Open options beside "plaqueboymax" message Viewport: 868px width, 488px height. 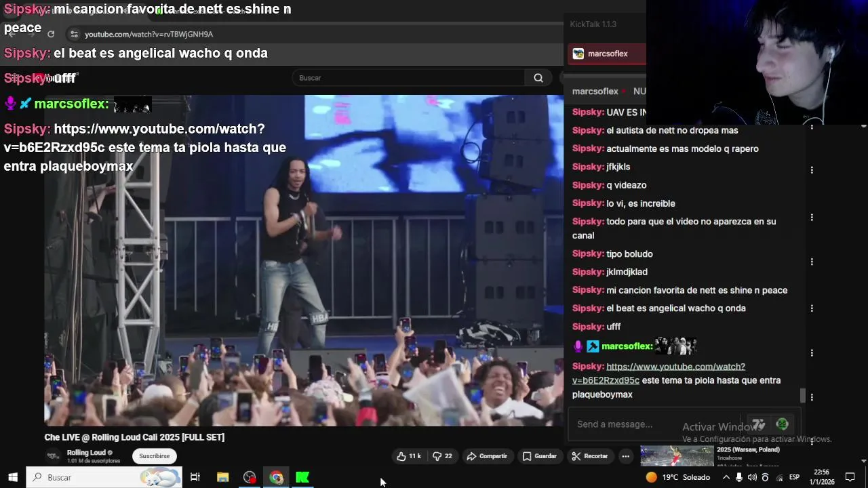tap(812, 397)
